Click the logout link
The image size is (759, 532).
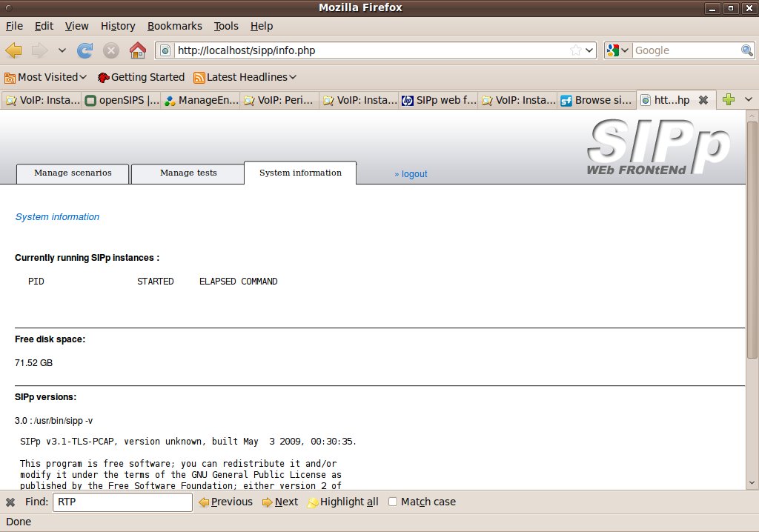411,174
